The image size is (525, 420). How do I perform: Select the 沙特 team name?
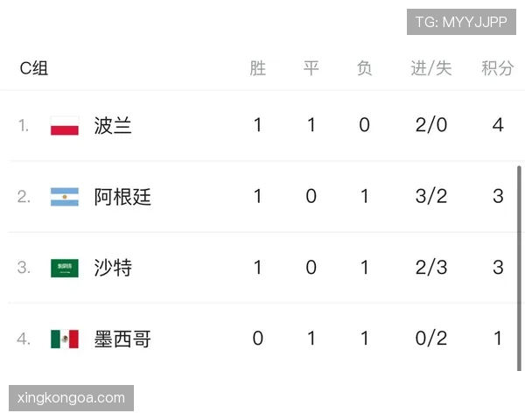(113, 268)
